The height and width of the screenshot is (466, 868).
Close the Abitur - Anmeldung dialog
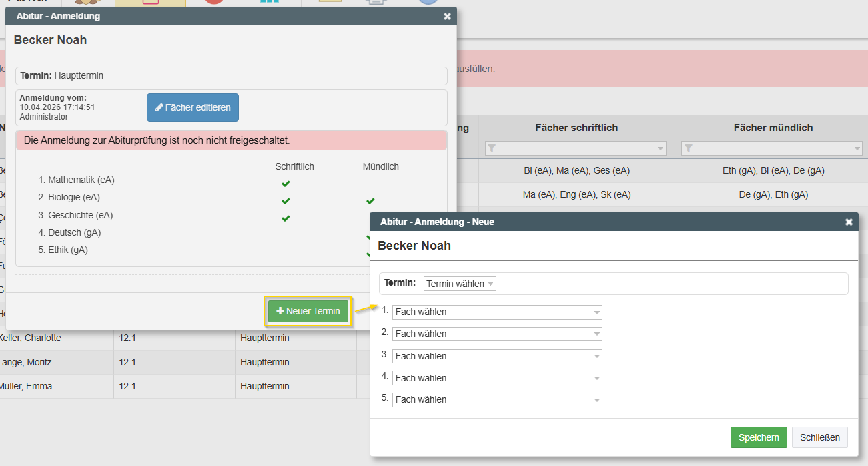tap(447, 16)
